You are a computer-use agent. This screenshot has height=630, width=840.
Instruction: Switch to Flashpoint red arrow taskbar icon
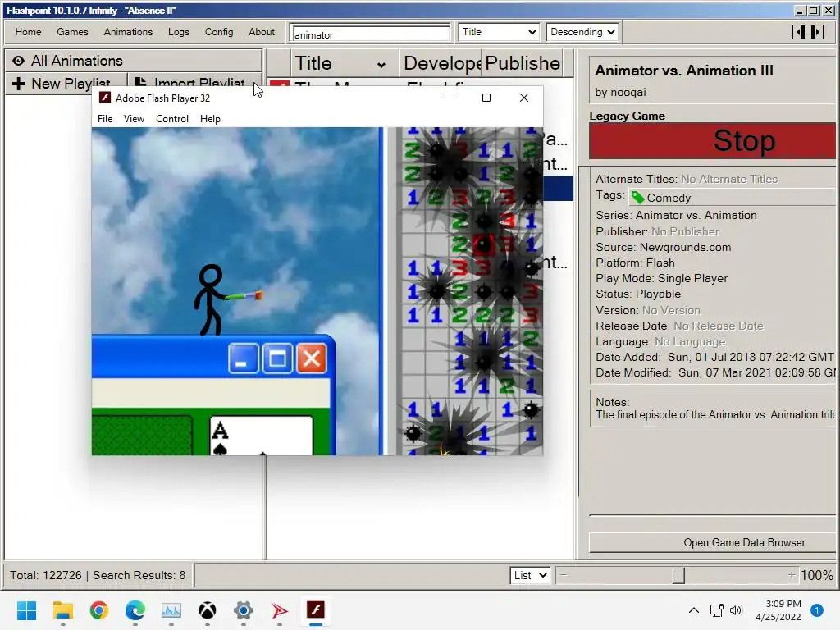[279, 610]
